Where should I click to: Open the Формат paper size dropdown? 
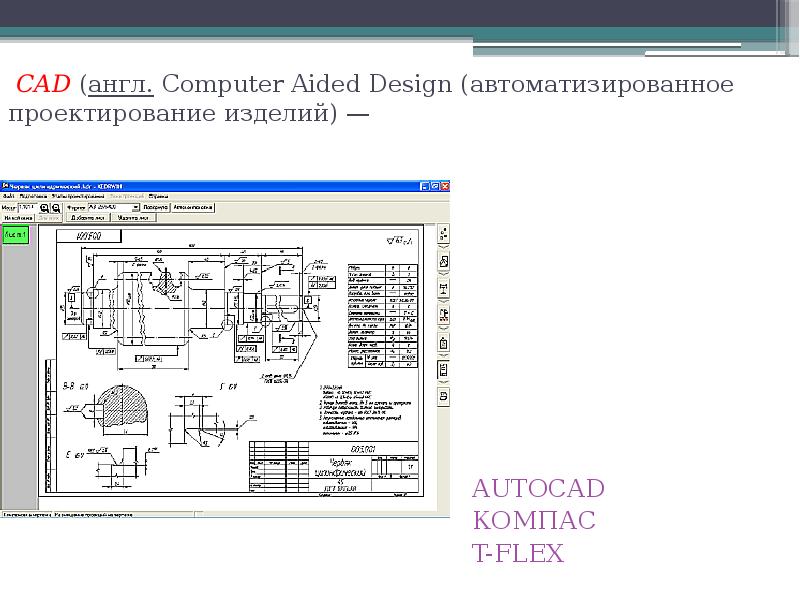tap(112, 208)
